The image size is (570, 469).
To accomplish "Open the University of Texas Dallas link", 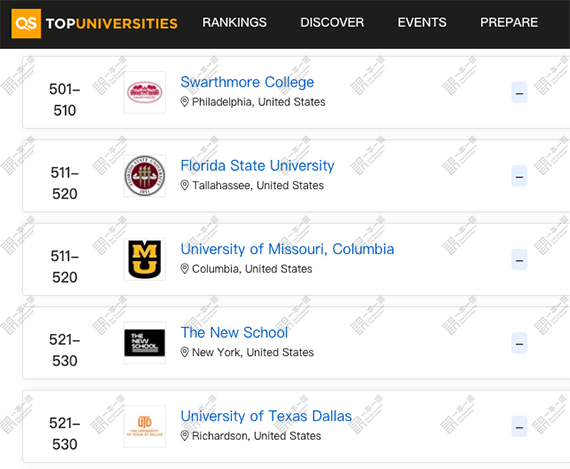I will click(x=266, y=416).
